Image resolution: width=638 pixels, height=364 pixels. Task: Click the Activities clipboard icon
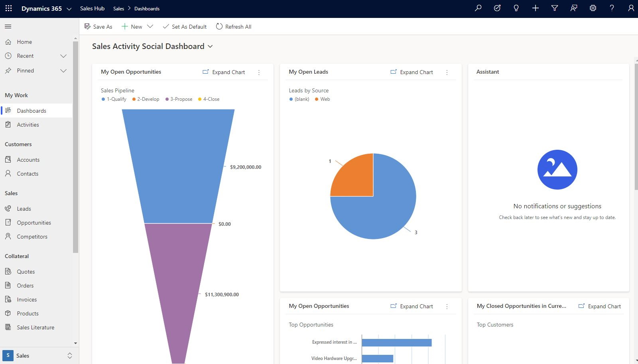click(8, 125)
